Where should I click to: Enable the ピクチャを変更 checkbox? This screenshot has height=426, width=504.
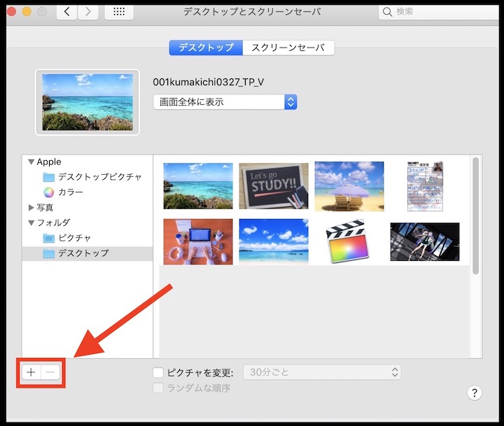157,373
